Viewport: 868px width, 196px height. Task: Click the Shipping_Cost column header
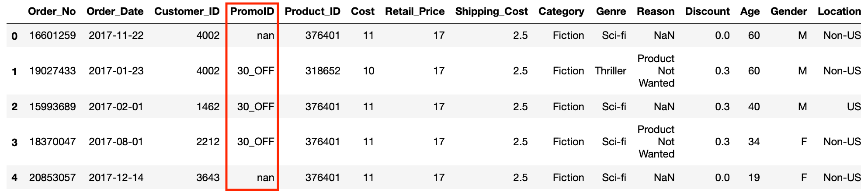[x=491, y=11]
